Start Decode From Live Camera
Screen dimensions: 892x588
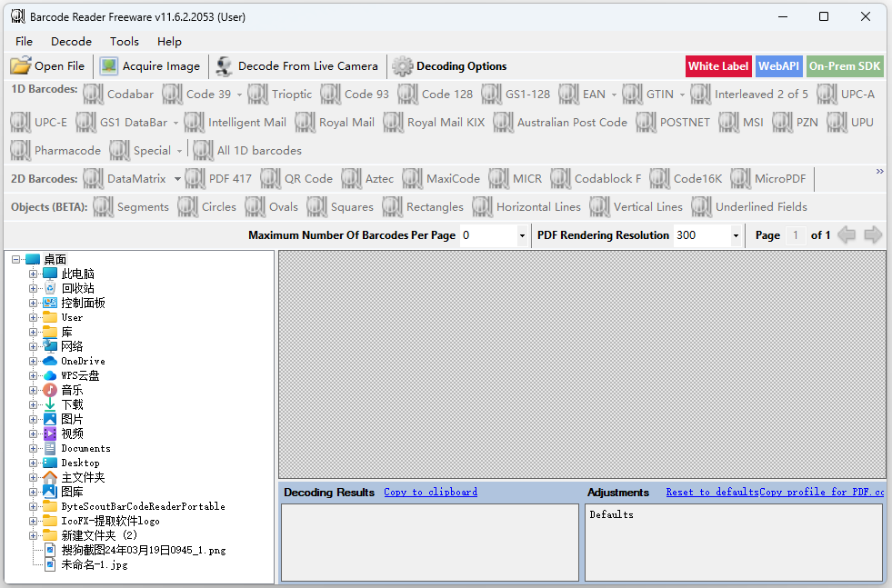[296, 66]
